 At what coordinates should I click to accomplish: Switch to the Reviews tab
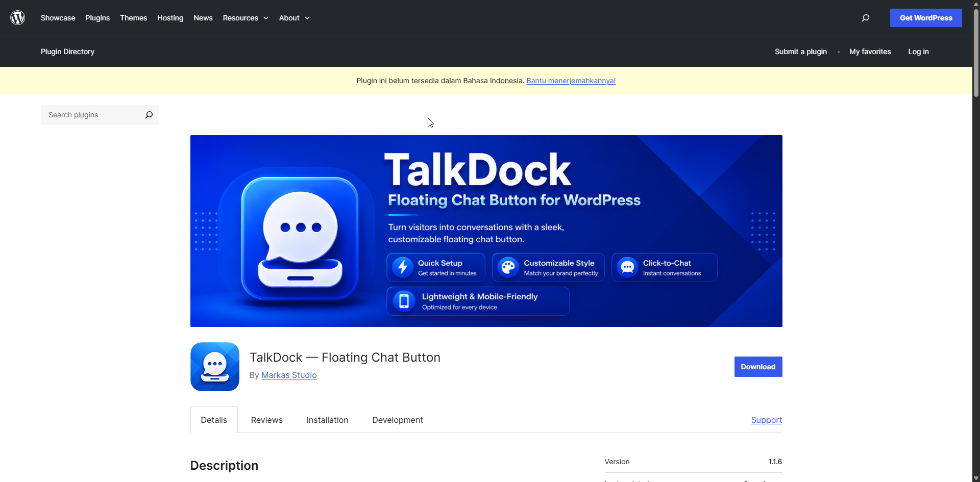[267, 420]
